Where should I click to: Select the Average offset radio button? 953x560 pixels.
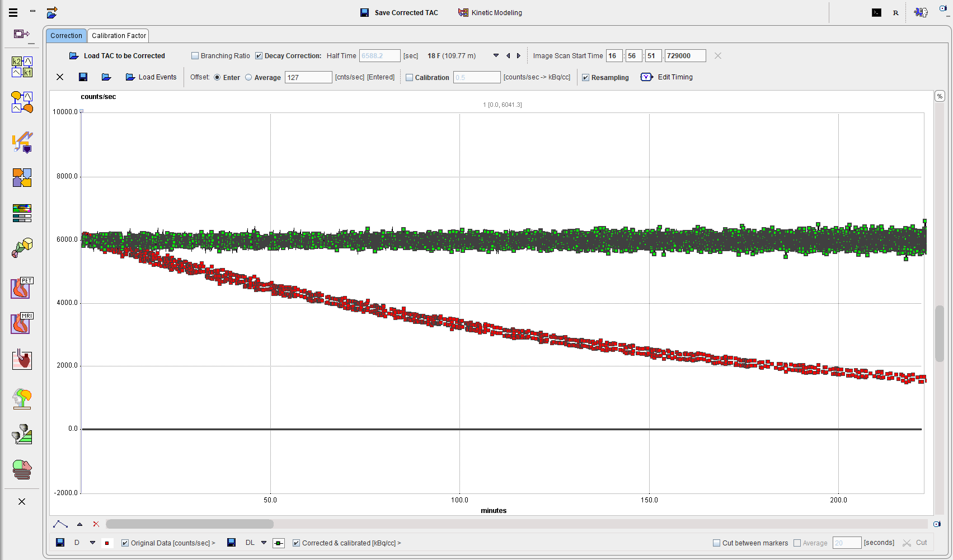[248, 78]
